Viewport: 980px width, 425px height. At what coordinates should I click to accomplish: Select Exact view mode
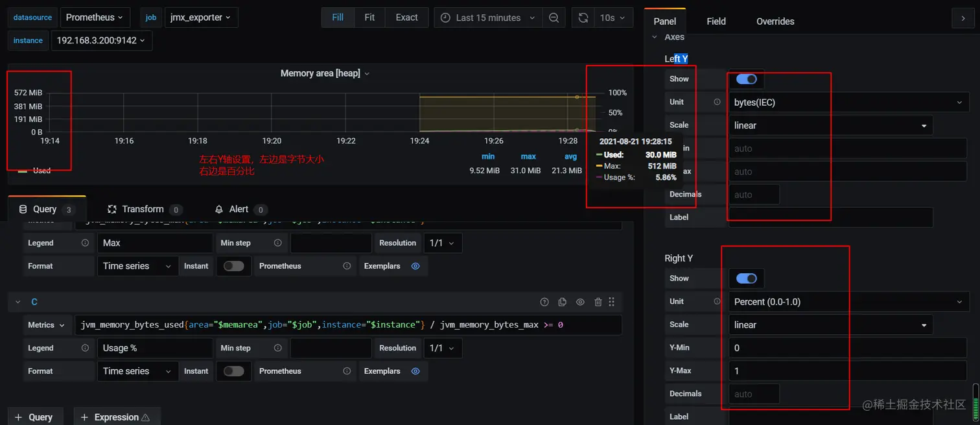pyautogui.click(x=406, y=18)
